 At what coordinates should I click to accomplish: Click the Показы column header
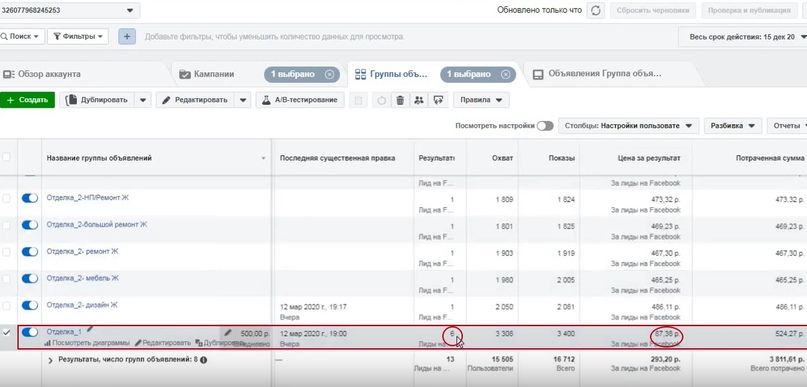click(562, 158)
